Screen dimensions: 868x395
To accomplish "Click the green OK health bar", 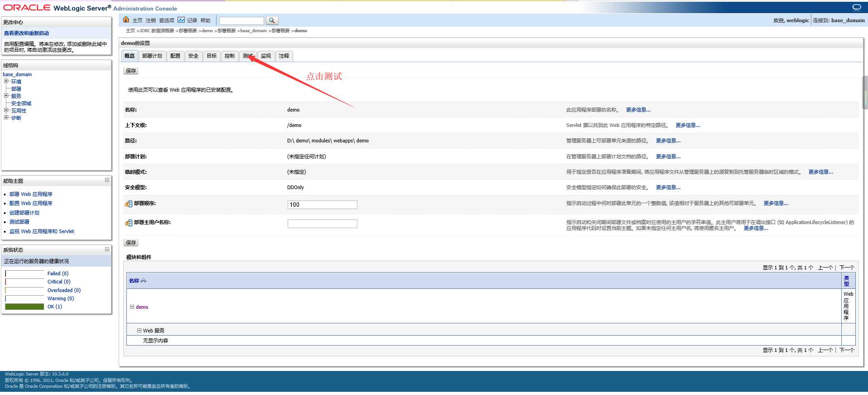I will (x=24, y=307).
